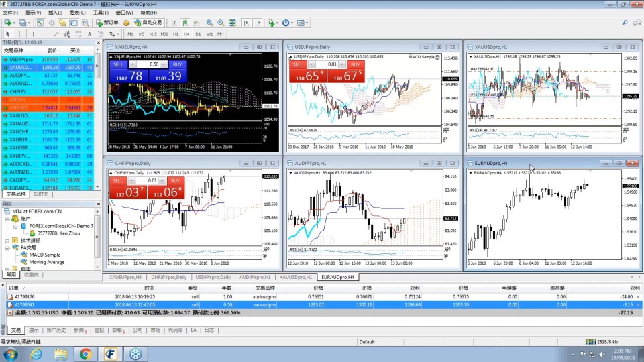Switch chart timeframe to M15
The height and width of the screenshot is (362, 644).
(153, 34)
